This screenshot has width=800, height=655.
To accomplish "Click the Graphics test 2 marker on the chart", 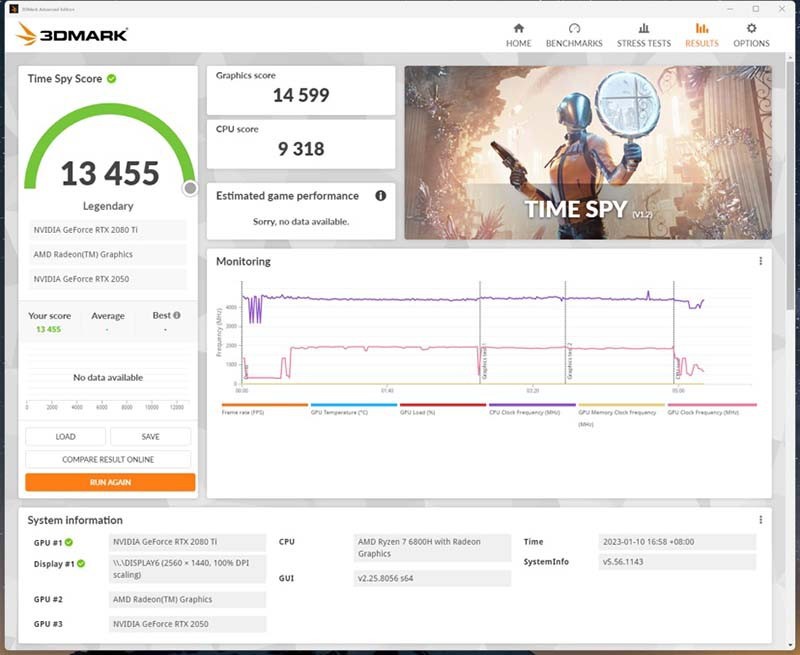I will click(x=569, y=360).
